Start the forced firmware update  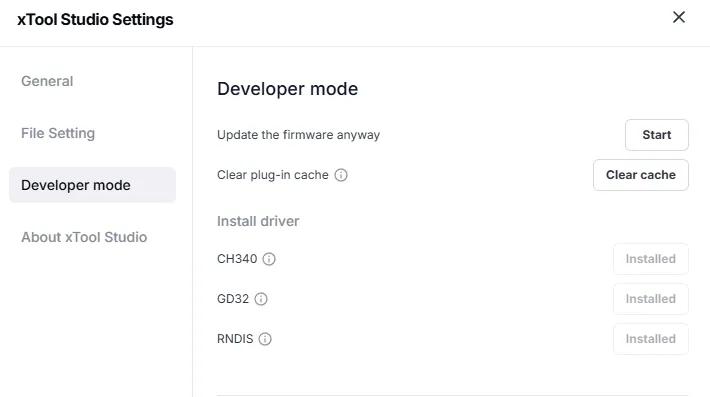click(657, 135)
